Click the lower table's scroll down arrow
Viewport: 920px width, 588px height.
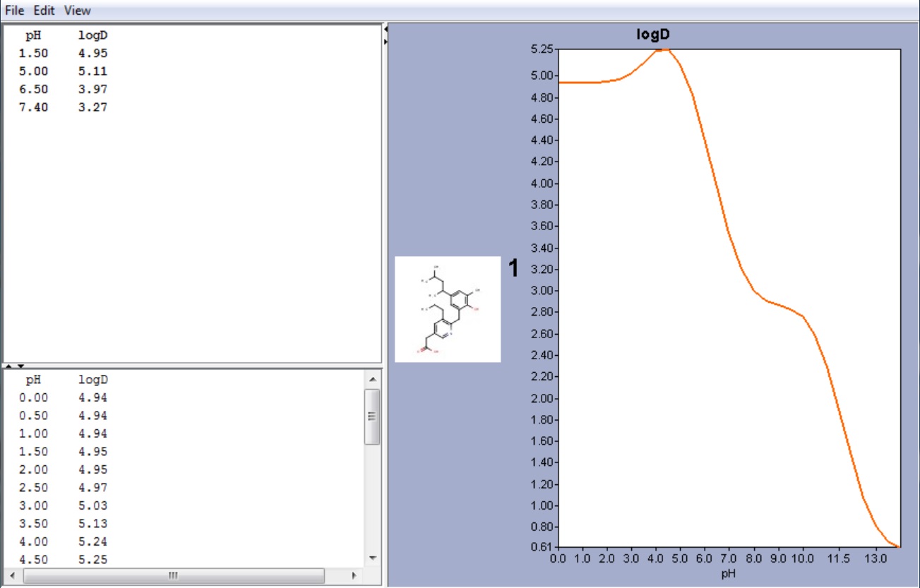(372, 558)
